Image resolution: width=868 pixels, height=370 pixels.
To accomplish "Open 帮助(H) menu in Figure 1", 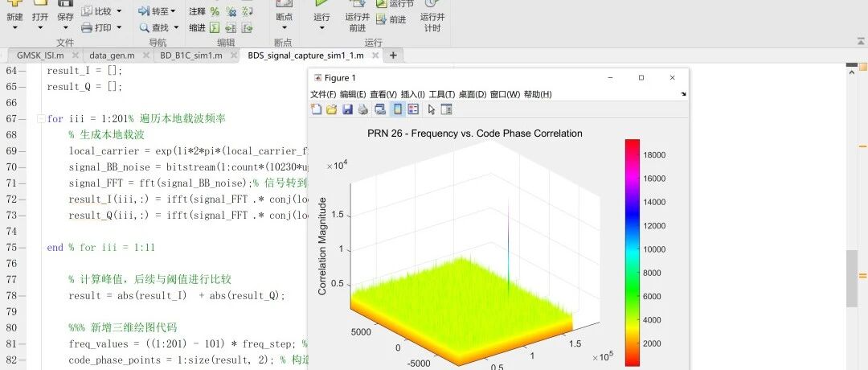I will 538,95.
